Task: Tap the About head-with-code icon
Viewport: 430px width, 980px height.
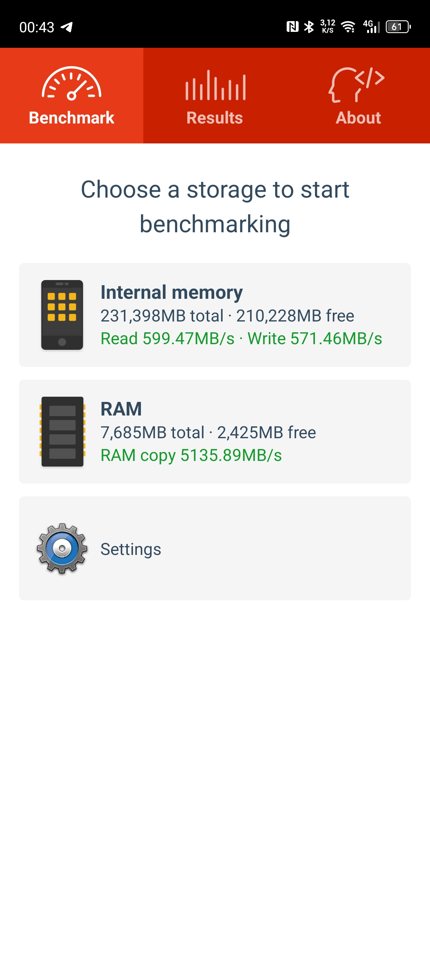Action: [x=357, y=85]
